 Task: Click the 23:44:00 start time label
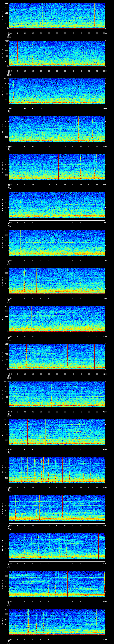pyautogui.click(x=9, y=525)
